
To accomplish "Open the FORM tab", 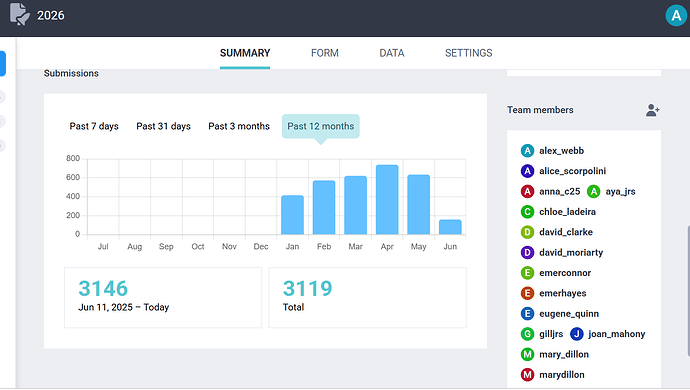I will (325, 53).
